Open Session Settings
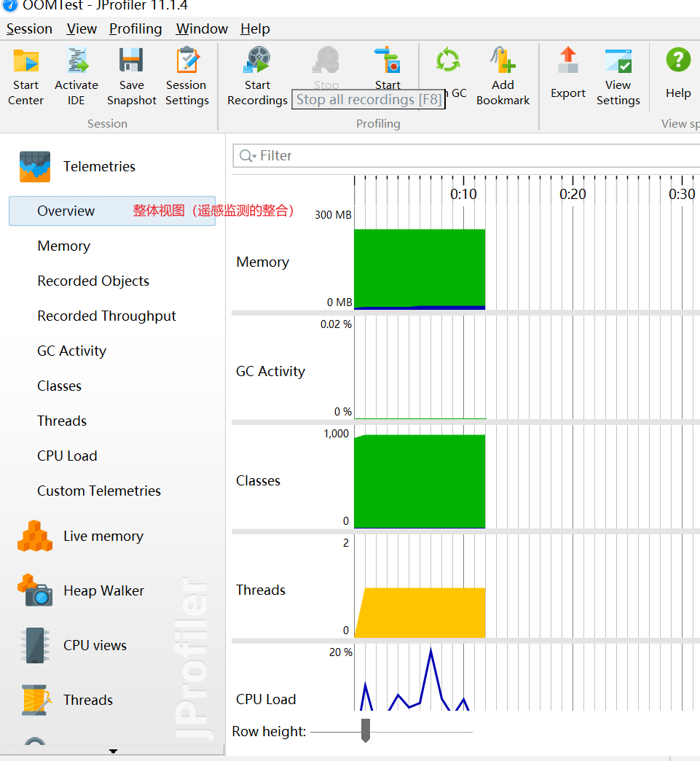Screen dimensions: 700x761 pyautogui.click(x=186, y=77)
